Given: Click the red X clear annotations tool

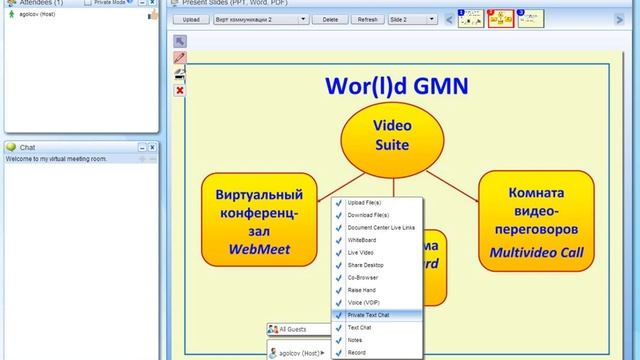Looking at the screenshot, I should [180, 90].
